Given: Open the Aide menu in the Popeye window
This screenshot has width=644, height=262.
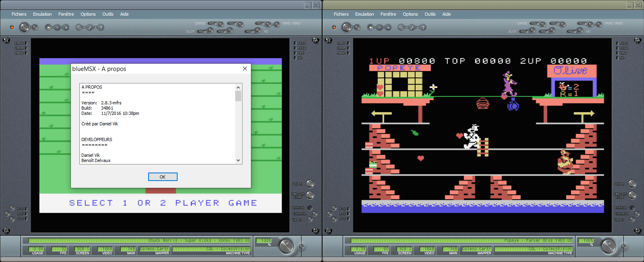Looking at the screenshot, I should [447, 14].
